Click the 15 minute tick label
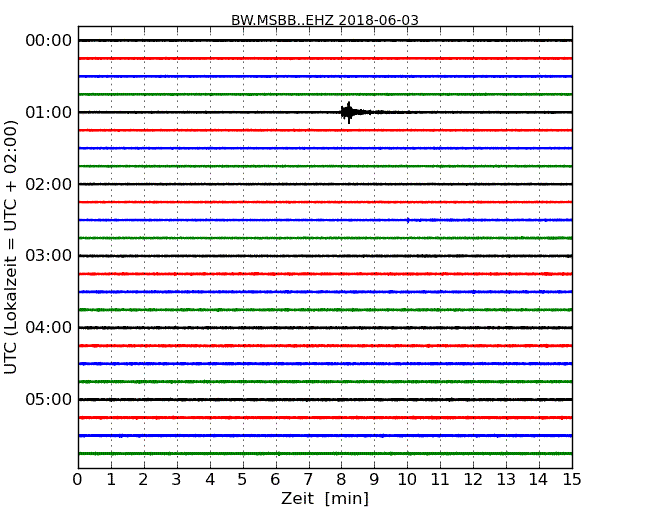650x520 pixels. tap(571, 480)
